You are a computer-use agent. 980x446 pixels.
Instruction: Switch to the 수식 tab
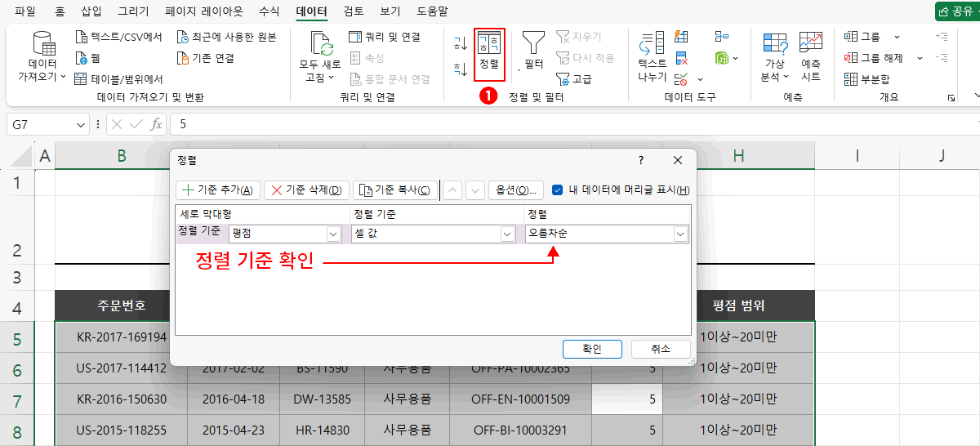coord(269,11)
